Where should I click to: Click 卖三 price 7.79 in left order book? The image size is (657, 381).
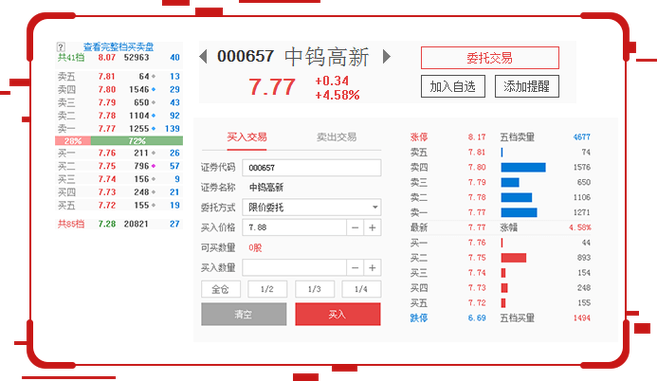[x=106, y=102]
